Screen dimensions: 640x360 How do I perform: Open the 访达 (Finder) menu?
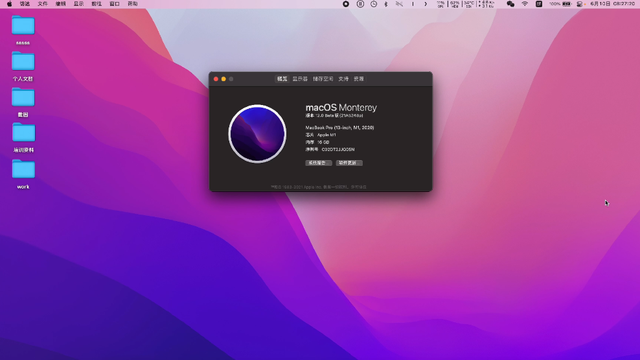(25, 4)
